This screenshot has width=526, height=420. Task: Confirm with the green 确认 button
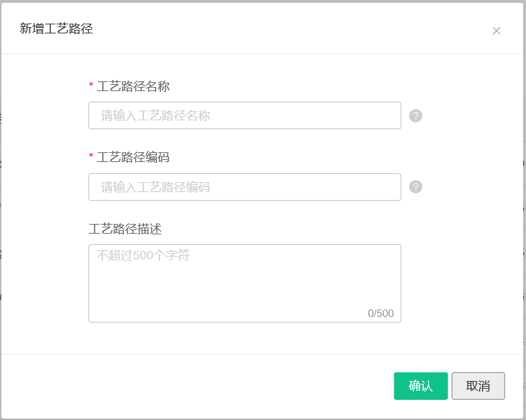(x=421, y=386)
